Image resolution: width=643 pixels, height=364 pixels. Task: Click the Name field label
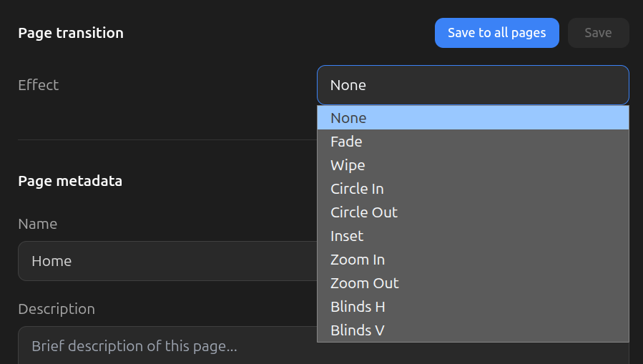pyautogui.click(x=37, y=224)
